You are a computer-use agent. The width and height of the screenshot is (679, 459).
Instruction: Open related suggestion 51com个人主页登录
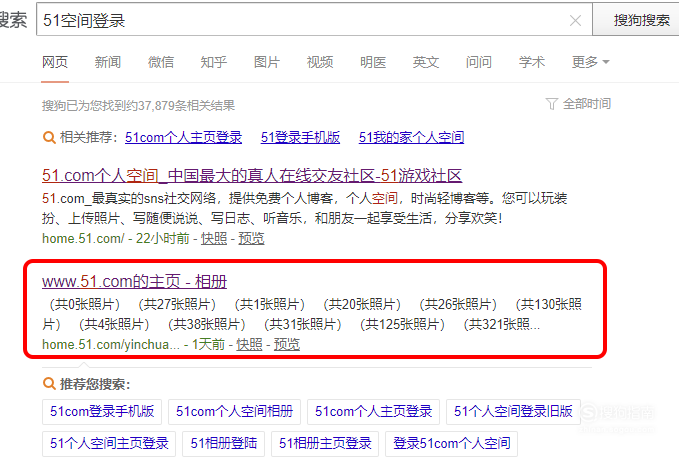point(184,137)
